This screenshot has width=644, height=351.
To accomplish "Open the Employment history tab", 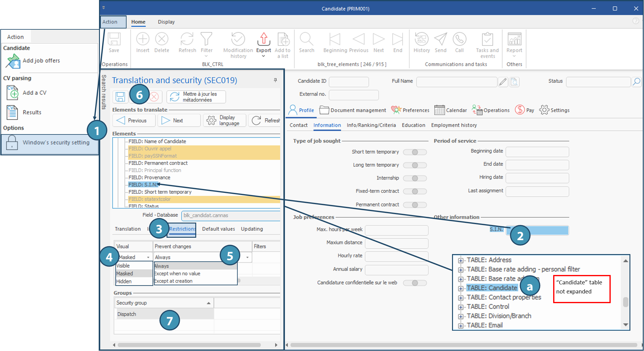I will point(454,125).
